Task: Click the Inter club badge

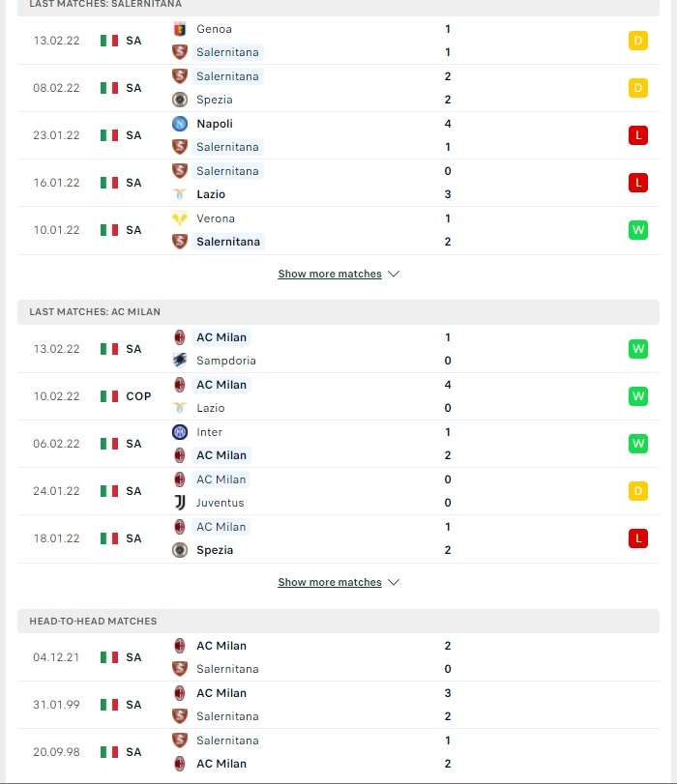Action: click(180, 432)
